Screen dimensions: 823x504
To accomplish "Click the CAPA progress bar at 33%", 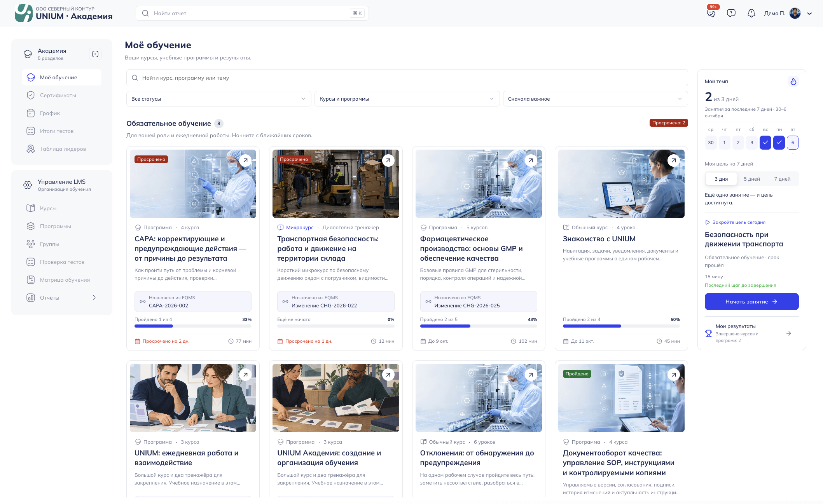I will [x=193, y=326].
